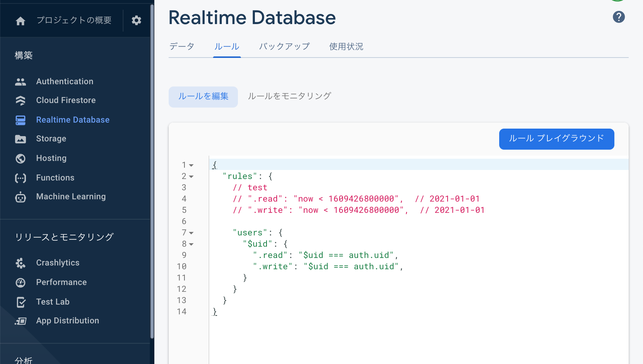Collapse code fold arrow on line 1
The image size is (643, 364).
click(191, 165)
